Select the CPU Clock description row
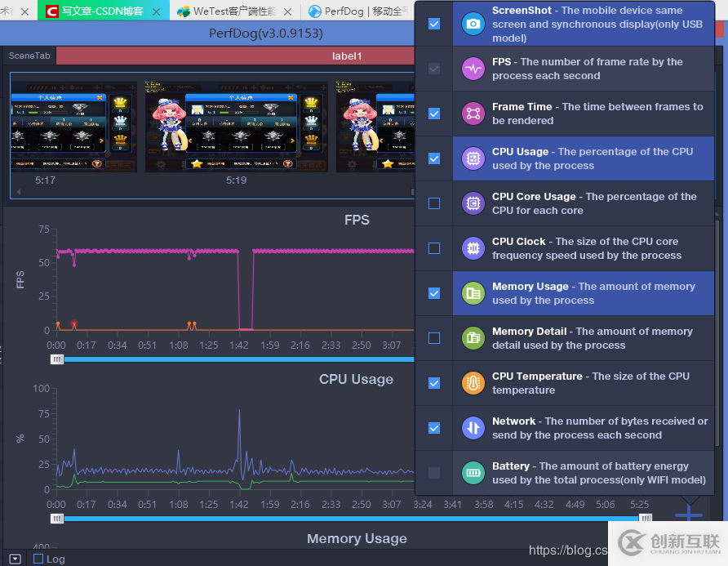This screenshot has width=728, height=566. pyautogui.click(x=584, y=248)
